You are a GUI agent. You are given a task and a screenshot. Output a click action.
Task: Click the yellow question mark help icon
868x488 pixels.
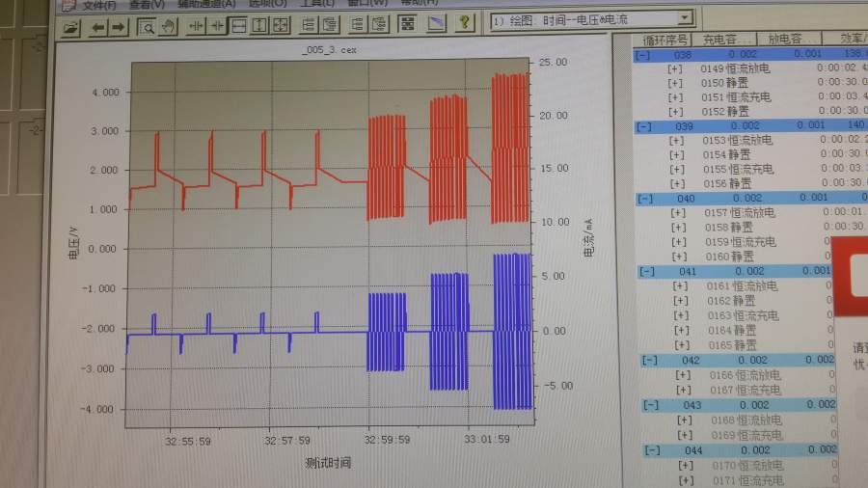click(x=464, y=22)
